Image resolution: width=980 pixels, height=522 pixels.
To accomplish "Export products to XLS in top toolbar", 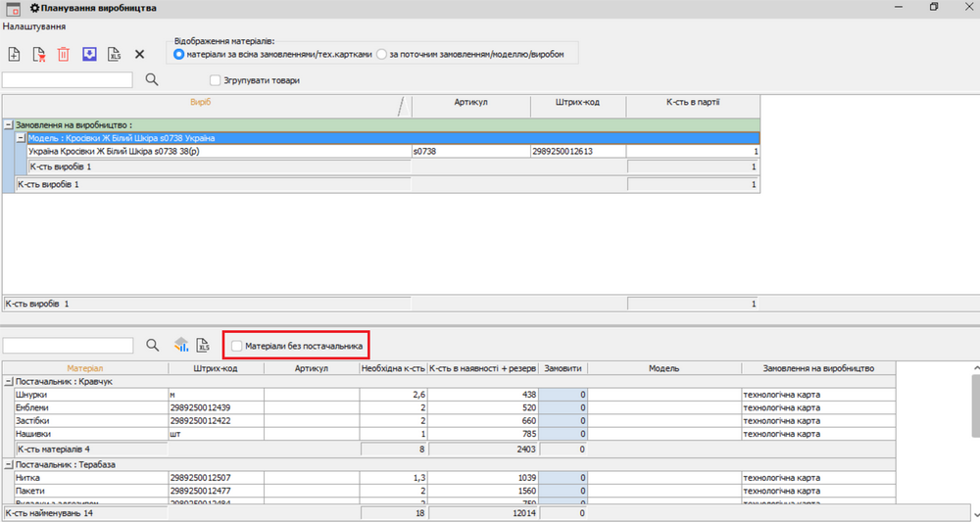I will [x=114, y=55].
